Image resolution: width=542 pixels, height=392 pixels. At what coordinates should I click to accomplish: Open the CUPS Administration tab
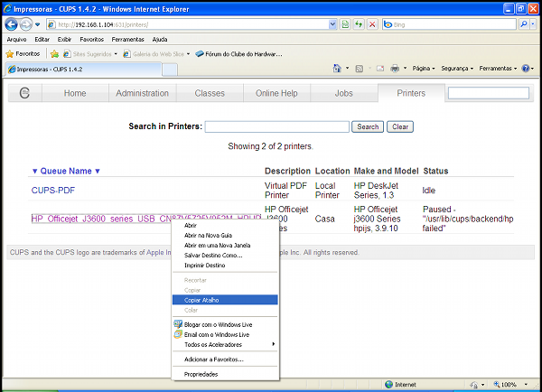click(x=143, y=93)
